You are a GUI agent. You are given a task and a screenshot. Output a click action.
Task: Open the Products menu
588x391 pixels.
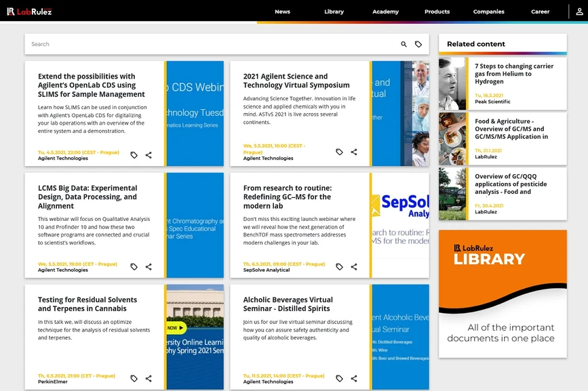click(437, 12)
